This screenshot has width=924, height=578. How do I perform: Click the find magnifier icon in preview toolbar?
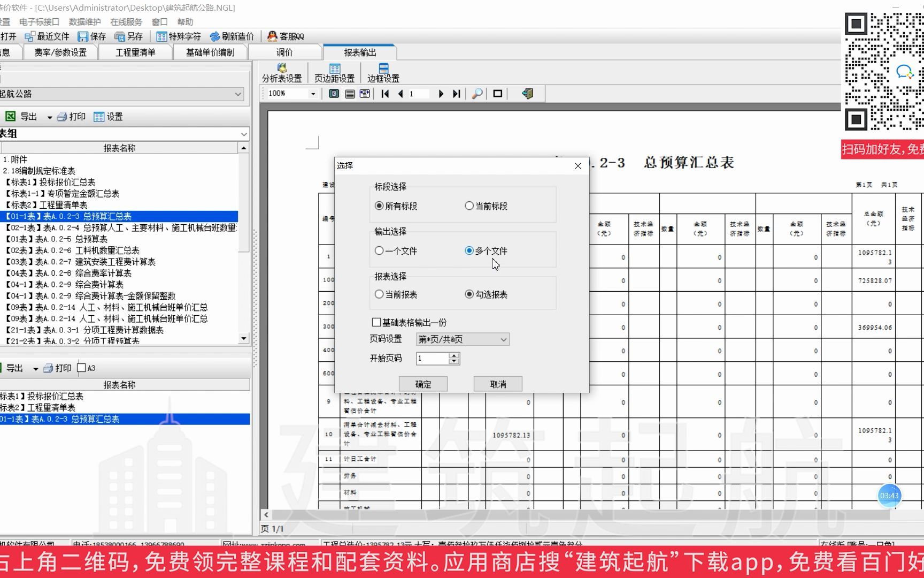point(478,94)
